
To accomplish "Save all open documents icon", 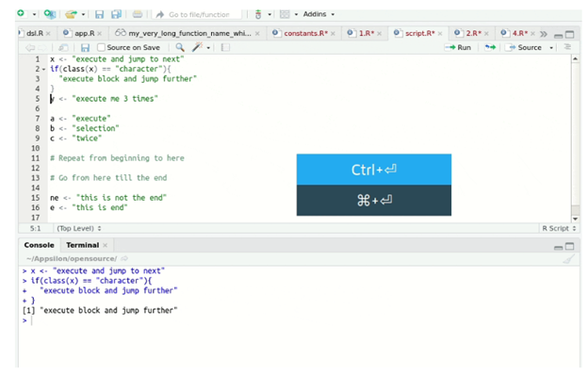I will click(116, 14).
